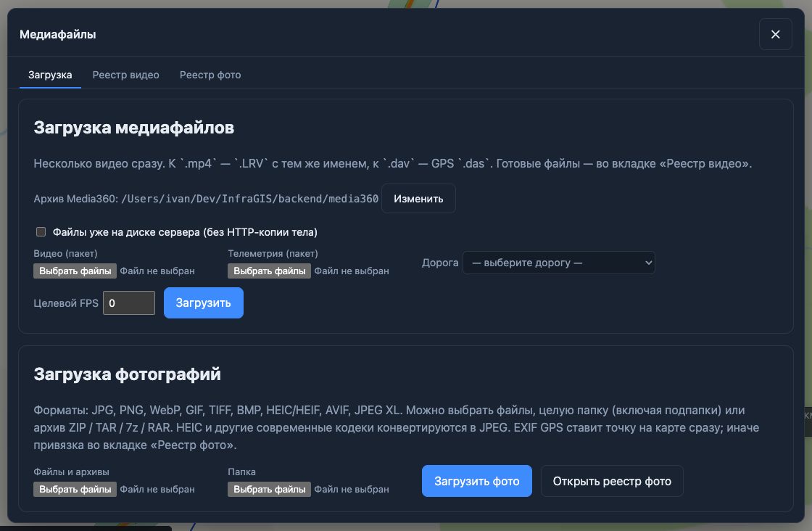Choose files for Телеметрия (пакет)

pyautogui.click(x=269, y=271)
